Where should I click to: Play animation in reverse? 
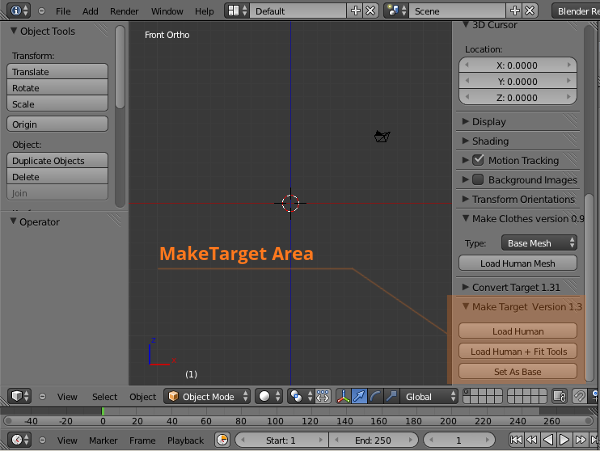[548, 440]
